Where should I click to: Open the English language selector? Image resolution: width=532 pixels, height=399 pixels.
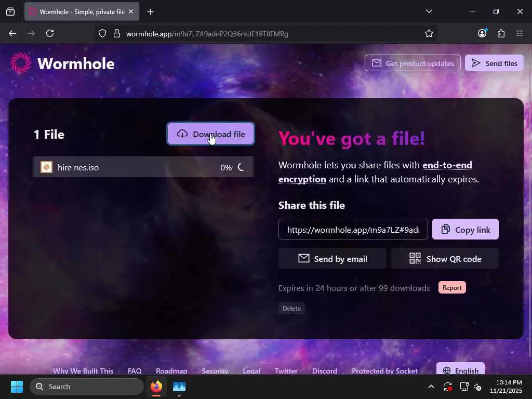click(460, 369)
